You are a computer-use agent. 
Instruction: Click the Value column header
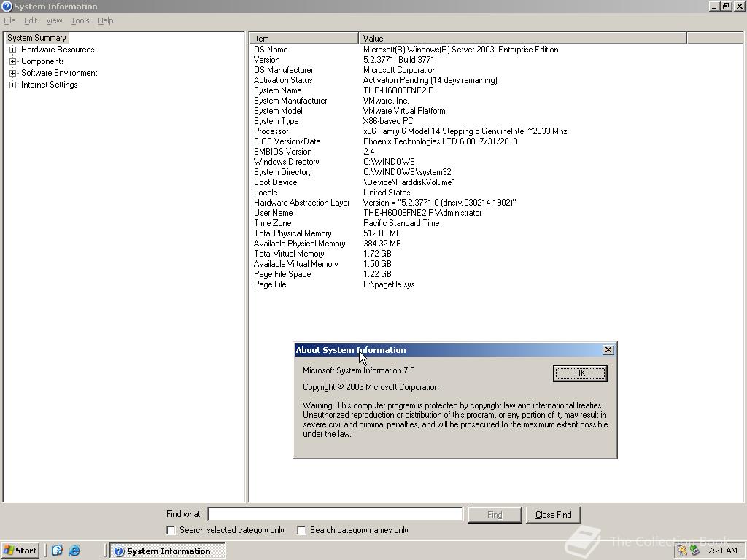click(522, 38)
